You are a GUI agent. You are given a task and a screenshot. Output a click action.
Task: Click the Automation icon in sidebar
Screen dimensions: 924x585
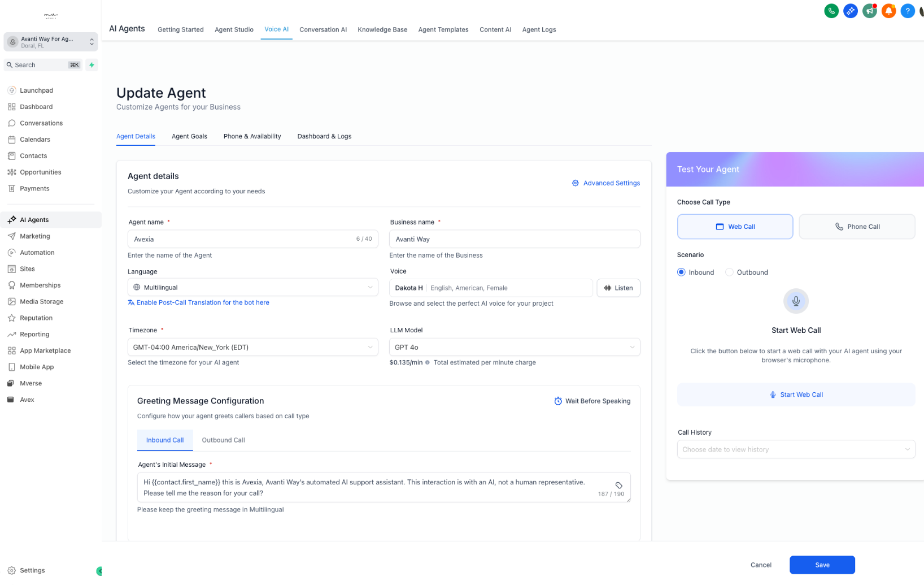tap(12, 253)
